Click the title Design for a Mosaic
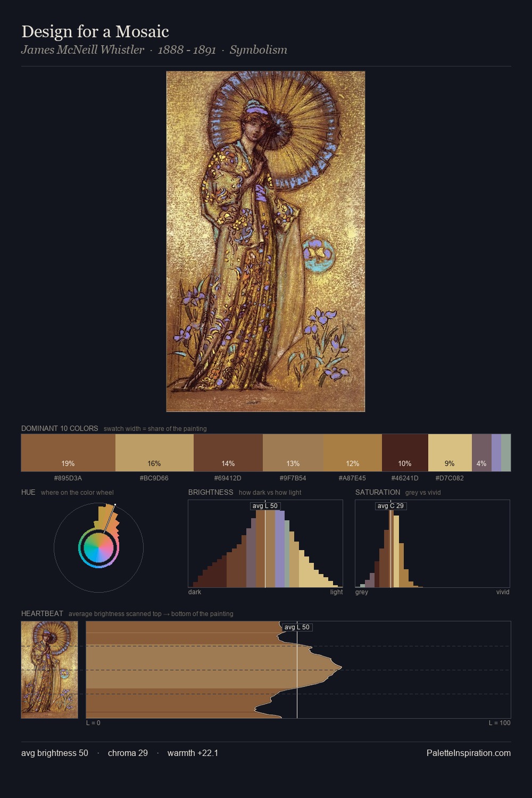This screenshot has height=798, width=532. pyautogui.click(x=95, y=32)
